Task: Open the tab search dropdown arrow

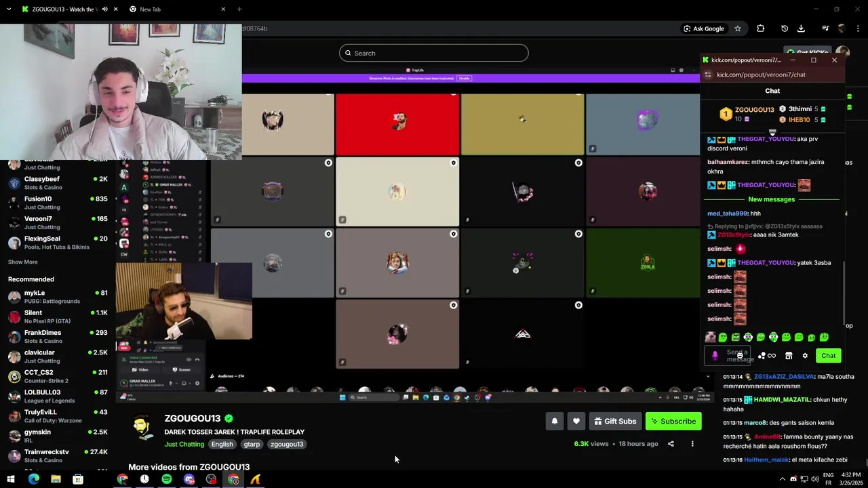Action: [9, 9]
